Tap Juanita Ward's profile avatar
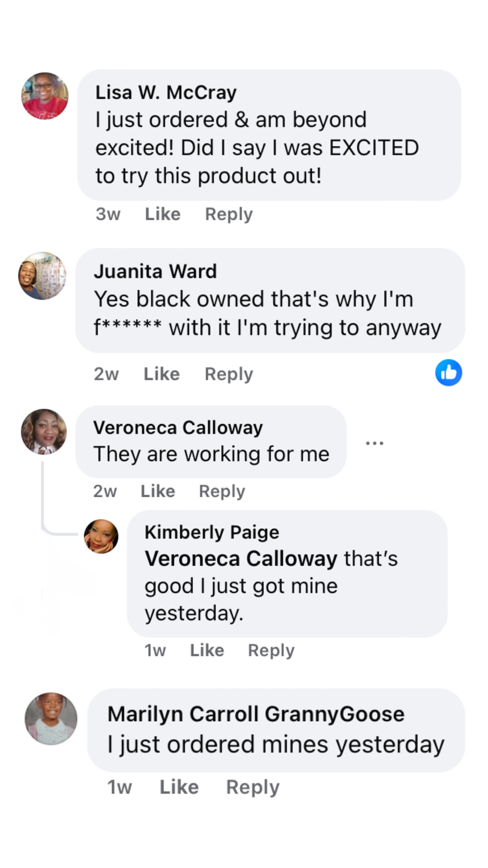The width and height of the screenshot is (488, 868). click(x=42, y=276)
